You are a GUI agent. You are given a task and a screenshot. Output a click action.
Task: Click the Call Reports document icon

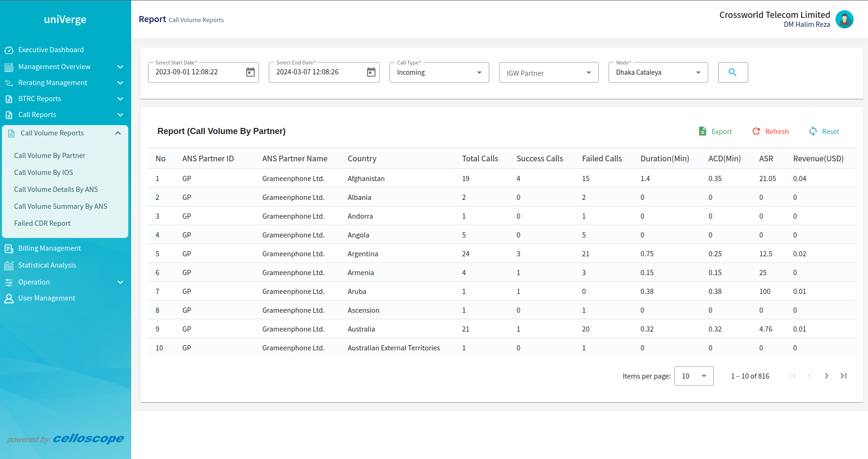point(9,115)
